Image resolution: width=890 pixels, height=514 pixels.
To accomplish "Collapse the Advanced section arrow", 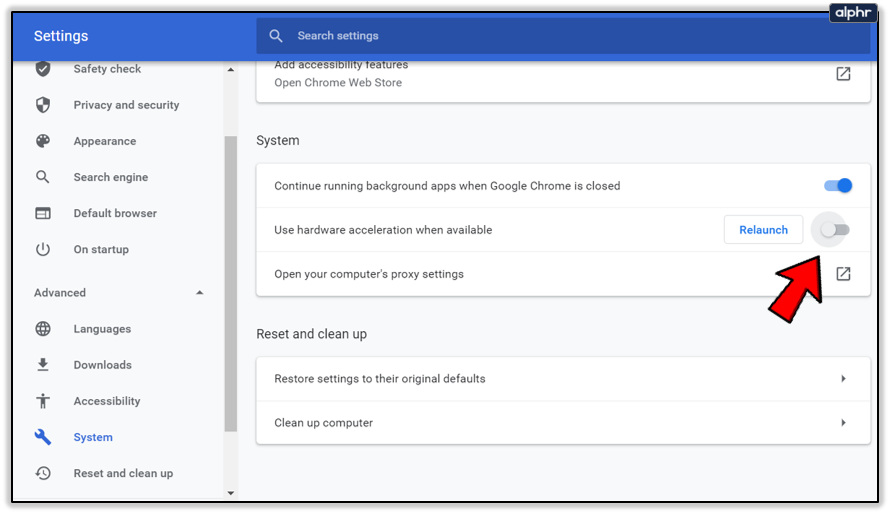I will tap(200, 293).
